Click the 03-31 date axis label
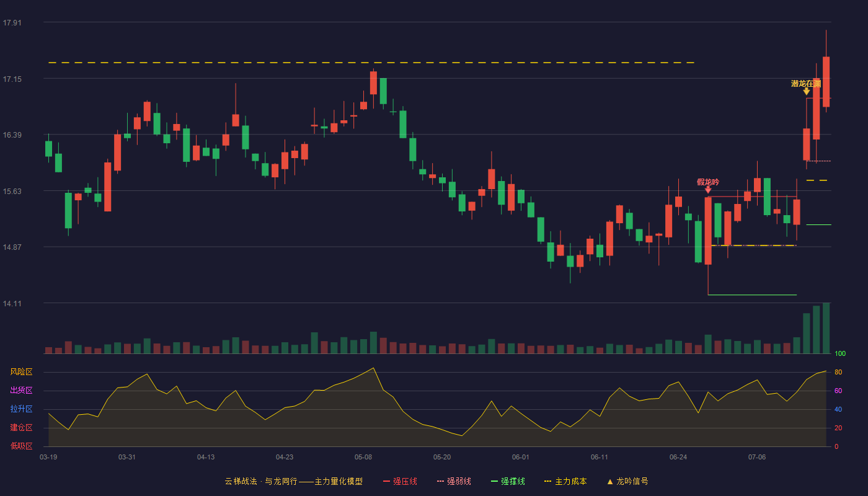Image resolution: width=868 pixels, height=496 pixels. point(127,457)
